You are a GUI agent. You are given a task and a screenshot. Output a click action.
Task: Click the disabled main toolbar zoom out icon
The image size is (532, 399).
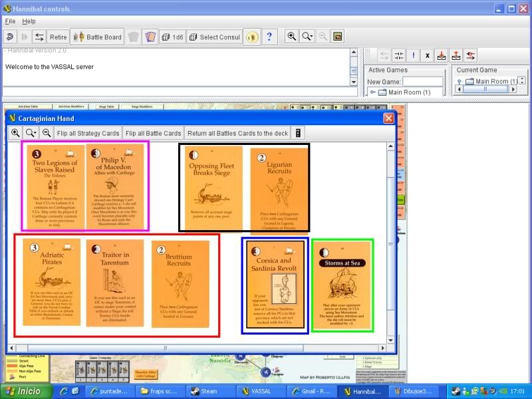click(x=323, y=37)
